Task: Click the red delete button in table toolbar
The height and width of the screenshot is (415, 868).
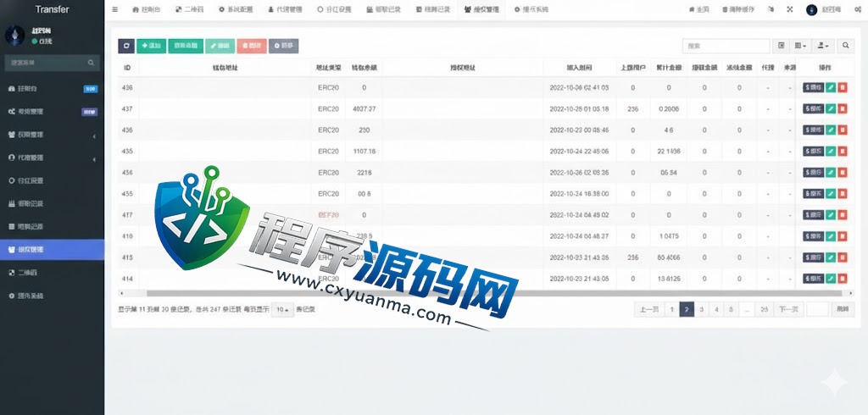Action: point(252,46)
